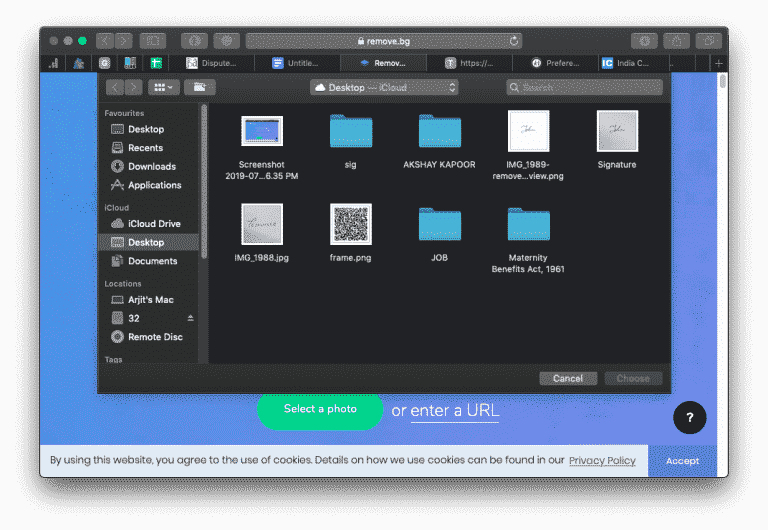Switch to the Dispute... tab

[x=212, y=63]
